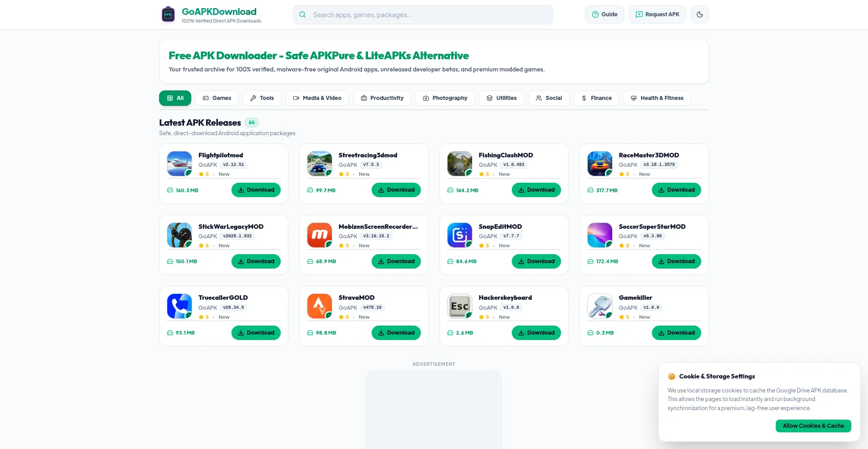The image size is (868, 449).
Task: Click version v3.18.1.3579 label
Action: click(x=659, y=165)
